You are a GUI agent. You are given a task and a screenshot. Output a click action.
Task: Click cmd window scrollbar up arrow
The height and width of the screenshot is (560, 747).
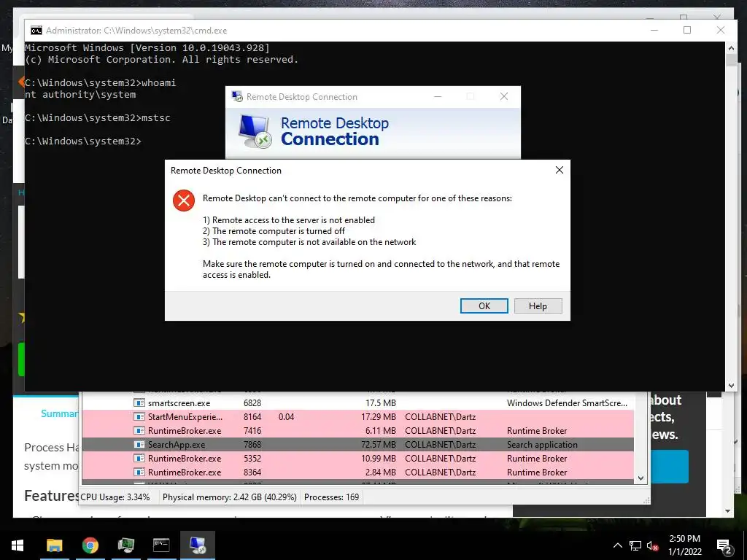coord(731,47)
